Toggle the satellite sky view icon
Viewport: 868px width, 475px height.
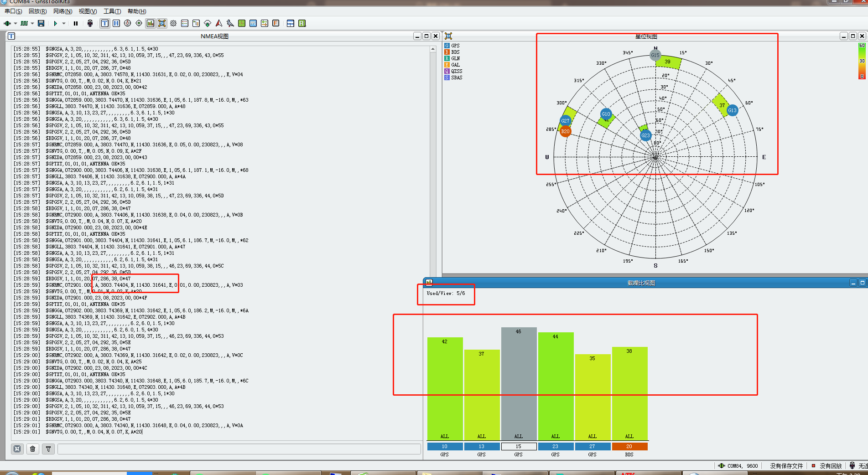coord(162,23)
